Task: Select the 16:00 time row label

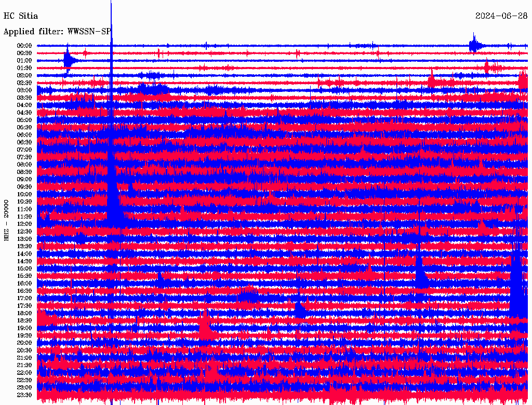Action: point(24,283)
